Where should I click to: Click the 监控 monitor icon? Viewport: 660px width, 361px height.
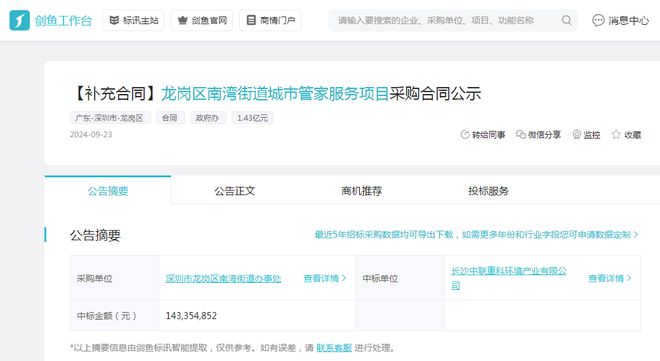[577, 135]
